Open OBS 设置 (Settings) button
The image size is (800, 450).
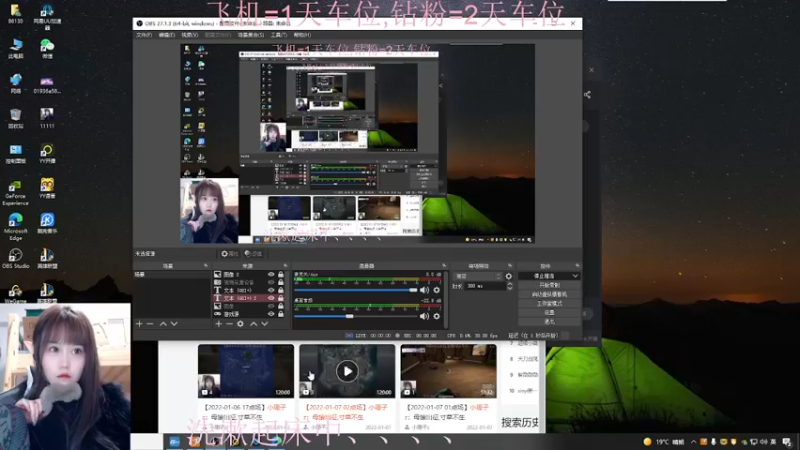[549, 313]
